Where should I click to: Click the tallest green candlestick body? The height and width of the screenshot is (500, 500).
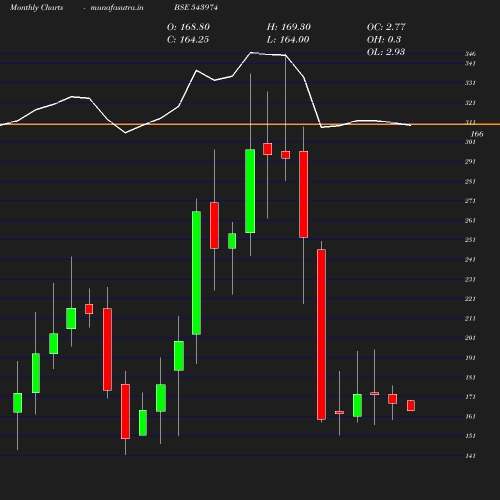tap(196, 273)
